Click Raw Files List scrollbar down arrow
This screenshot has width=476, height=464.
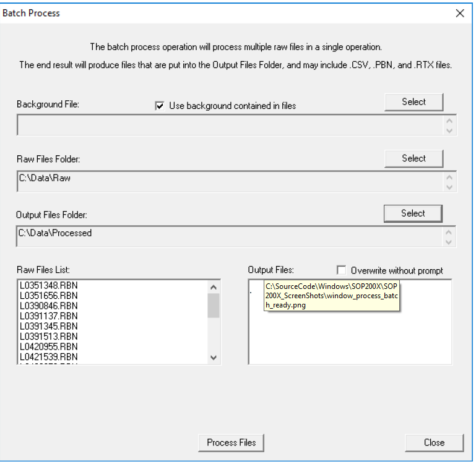[x=214, y=357]
